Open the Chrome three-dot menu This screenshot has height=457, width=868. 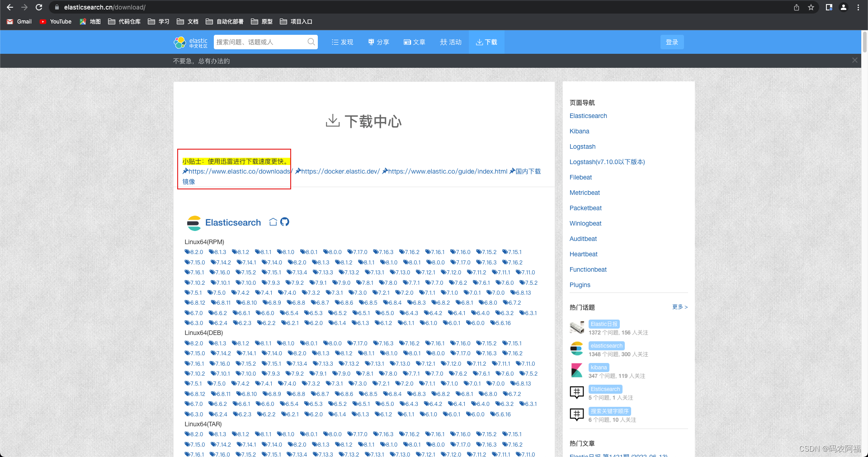click(858, 7)
